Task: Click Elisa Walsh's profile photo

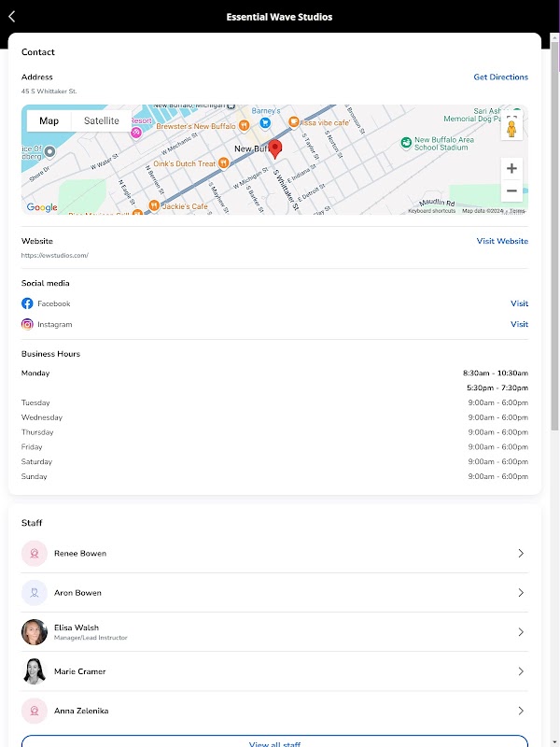Action: (35, 632)
